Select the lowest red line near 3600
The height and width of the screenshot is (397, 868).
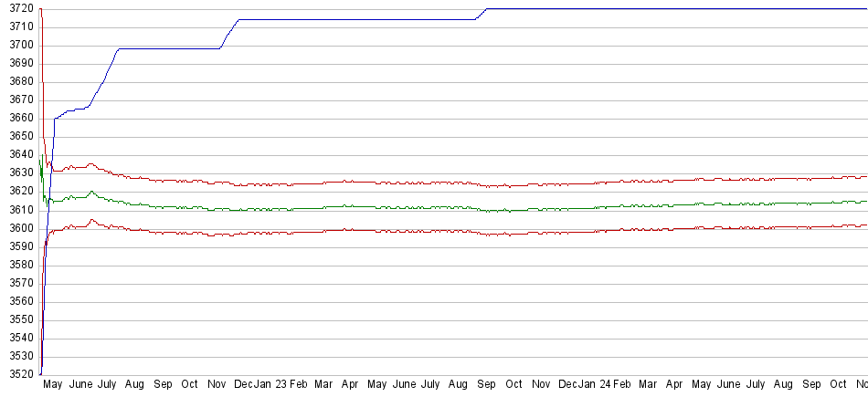[365, 231]
